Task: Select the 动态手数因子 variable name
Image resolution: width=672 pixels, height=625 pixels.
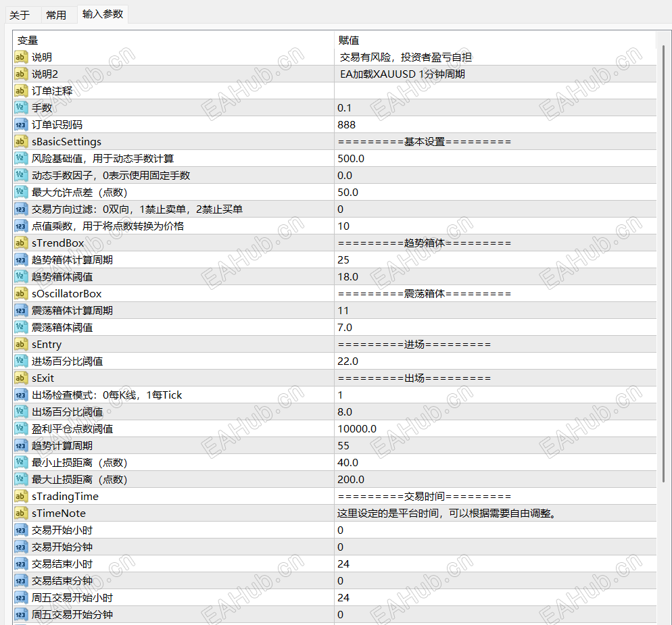Action: point(111,175)
